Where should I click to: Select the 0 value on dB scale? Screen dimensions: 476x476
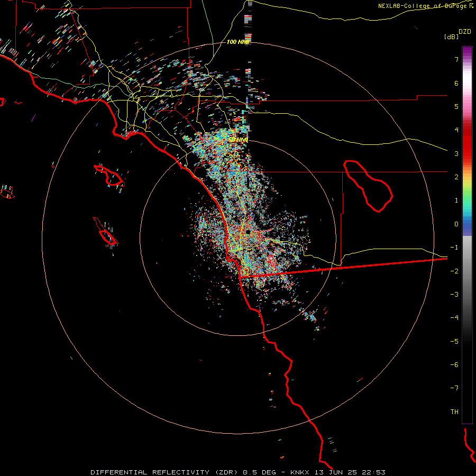click(456, 224)
